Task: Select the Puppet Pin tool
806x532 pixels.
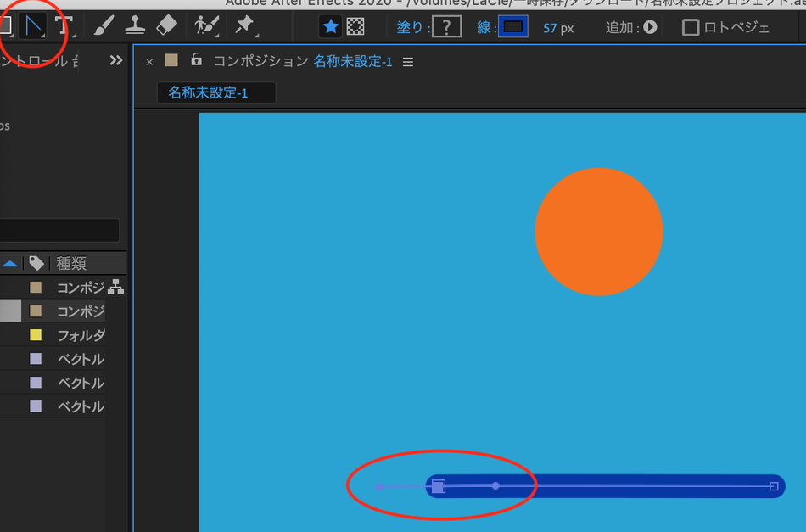Action: coord(244,25)
